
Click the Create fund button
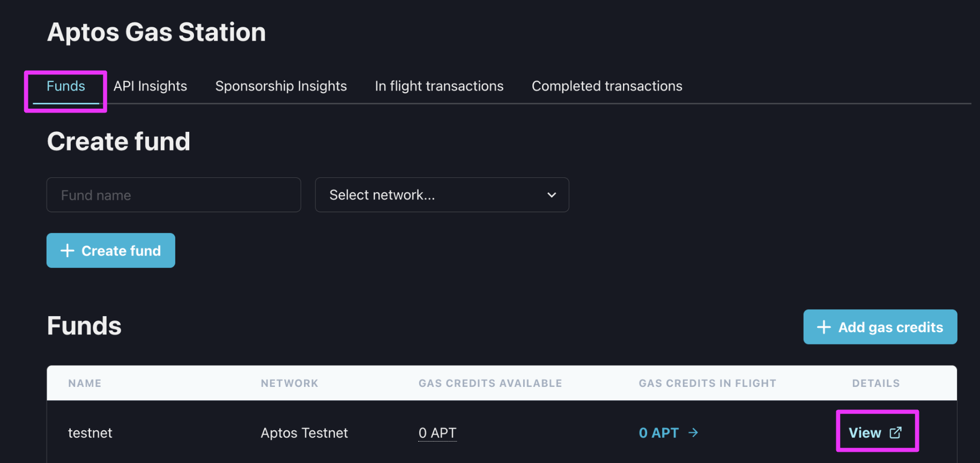(111, 250)
